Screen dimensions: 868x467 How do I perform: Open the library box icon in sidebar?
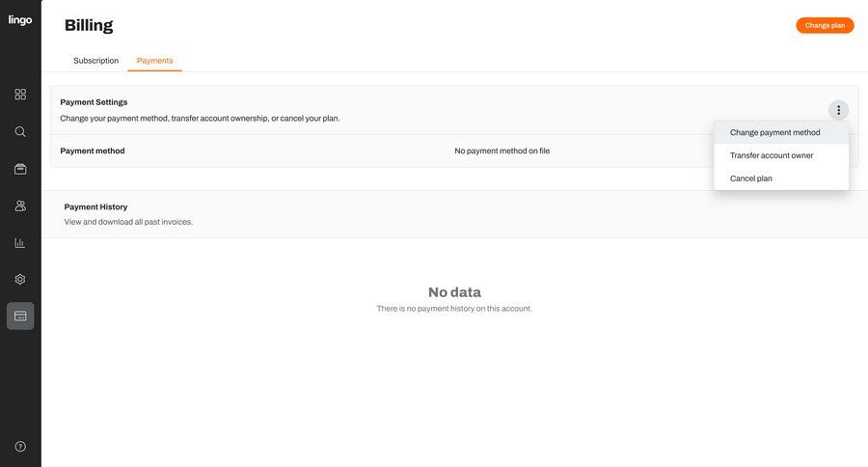(20, 169)
